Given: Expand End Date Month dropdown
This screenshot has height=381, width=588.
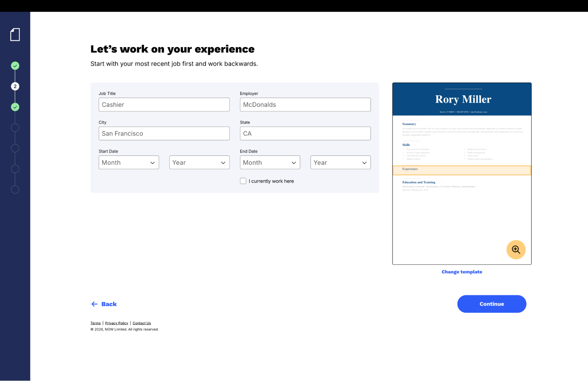Looking at the screenshot, I should pos(270,162).
